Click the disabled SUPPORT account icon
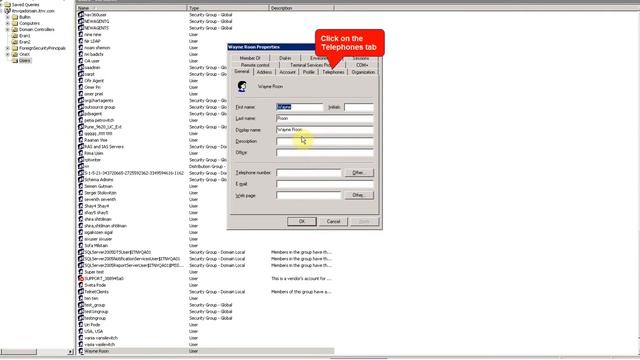The width and height of the screenshot is (640, 360). click(x=81, y=278)
